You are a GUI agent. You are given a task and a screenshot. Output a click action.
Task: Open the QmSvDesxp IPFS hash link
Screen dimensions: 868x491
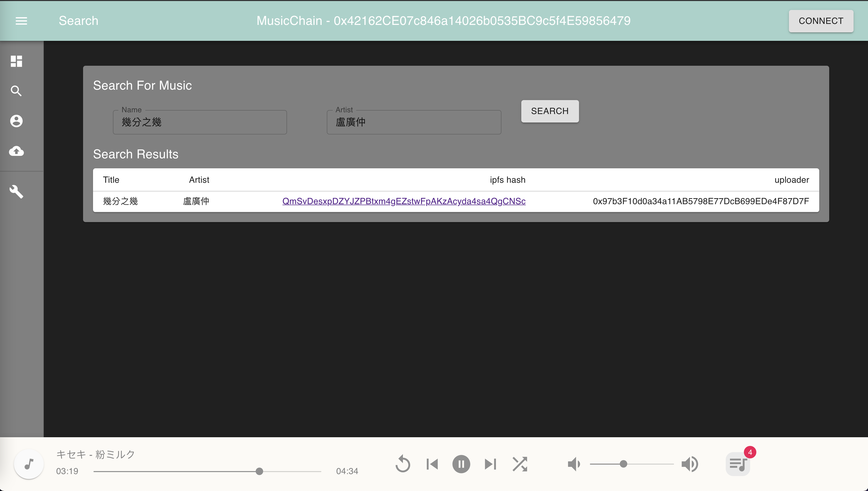tap(404, 201)
